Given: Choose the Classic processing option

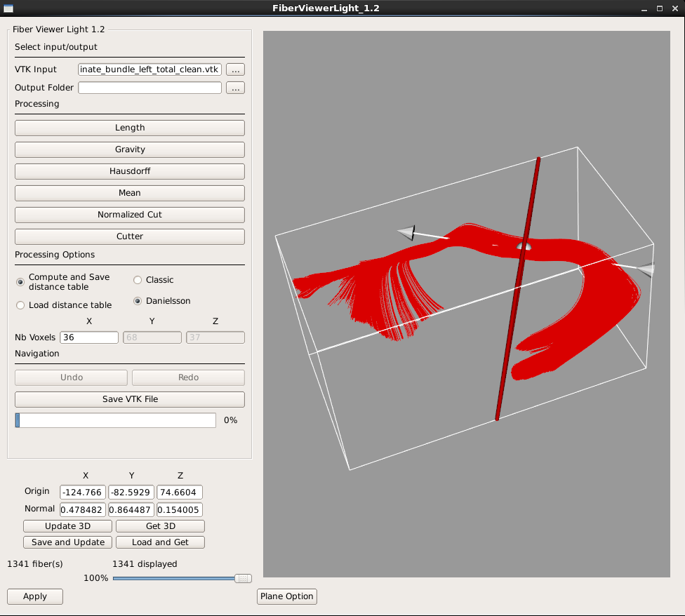Looking at the screenshot, I should 138,280.
